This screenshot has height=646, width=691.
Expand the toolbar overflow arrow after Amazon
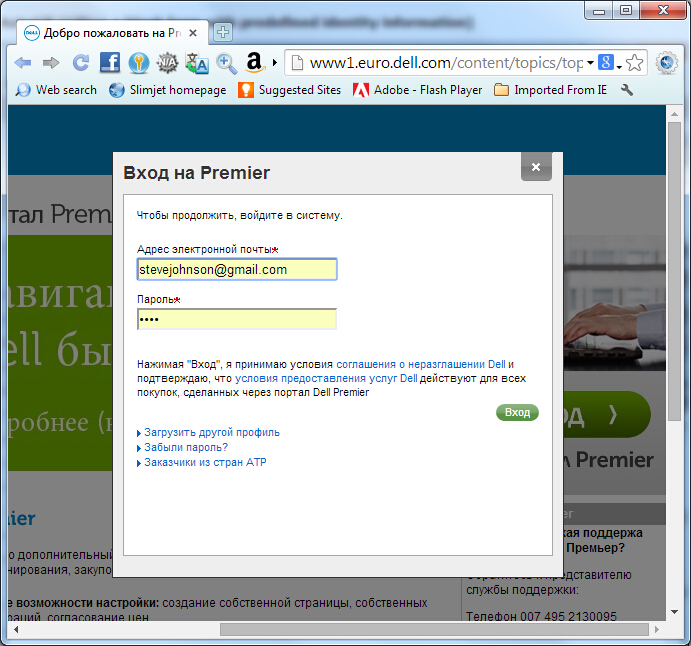coord(275,63)
